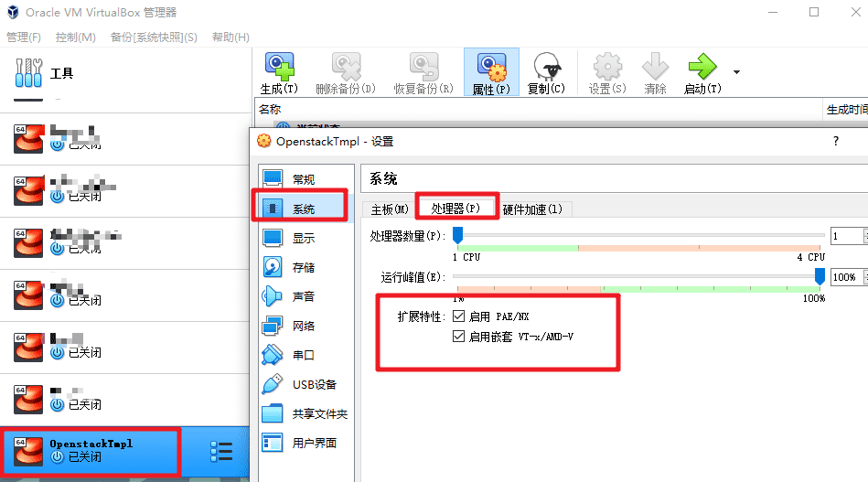This screenshot has height=482, width=868.
Task: Open the 存储 settings category
Action: [x=305, y=267]
